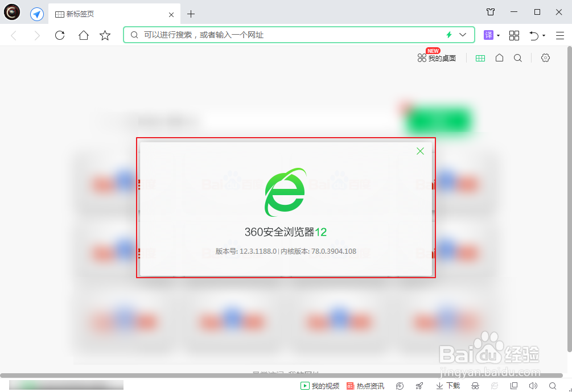
Task: Expand translate options dropdown arrow
Action: 499,35
